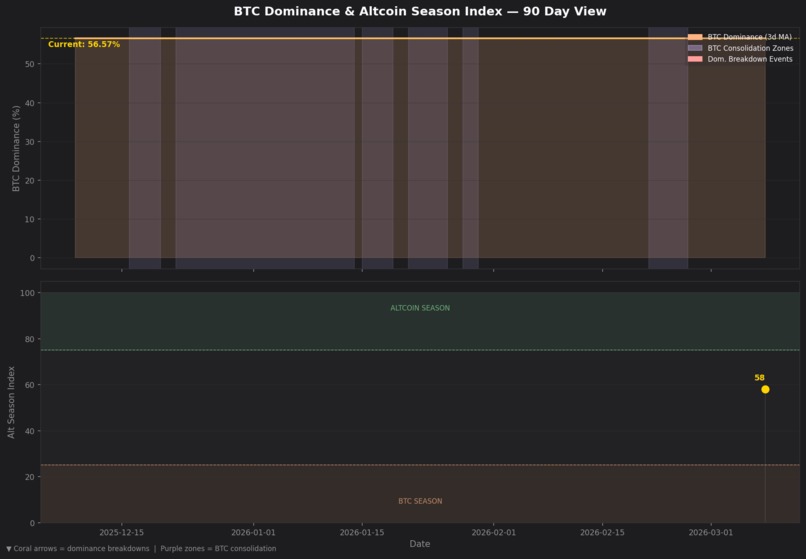Click the '2025-12-15' date tick label

point(122,532)
